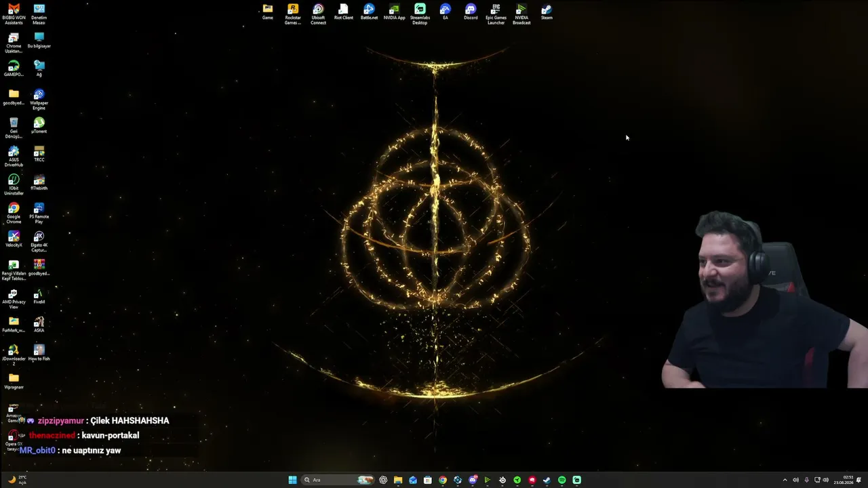The image size is (868, 488).
Task: Launch How to Fish desktop shortcut
Action: click(x=39, y=354)
